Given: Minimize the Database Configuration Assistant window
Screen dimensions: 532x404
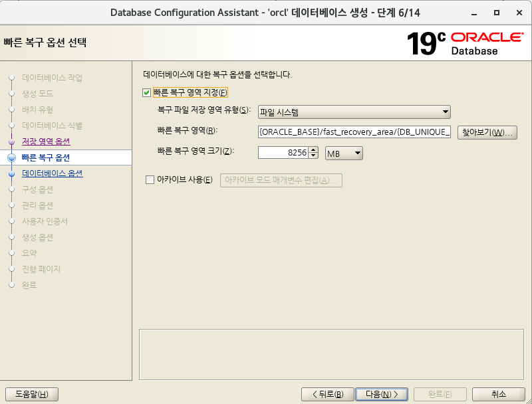Looking at the screenshot, I should click(474, 13).
